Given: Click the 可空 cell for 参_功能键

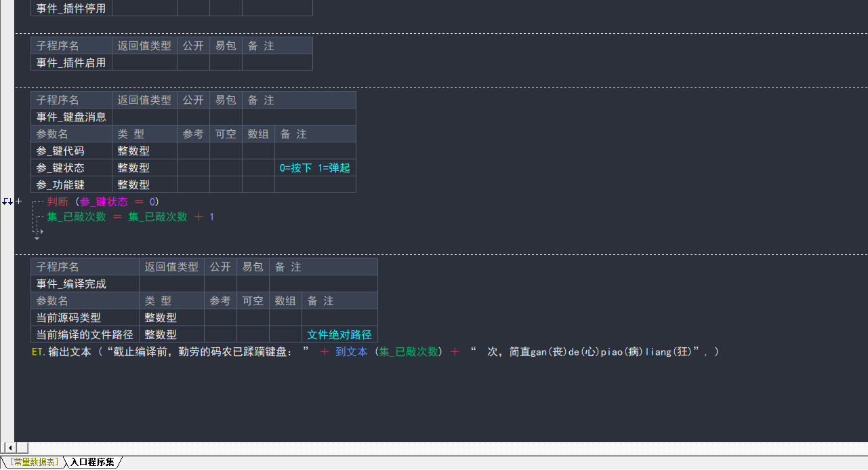Looking at the screenshot, I should 226,184.
